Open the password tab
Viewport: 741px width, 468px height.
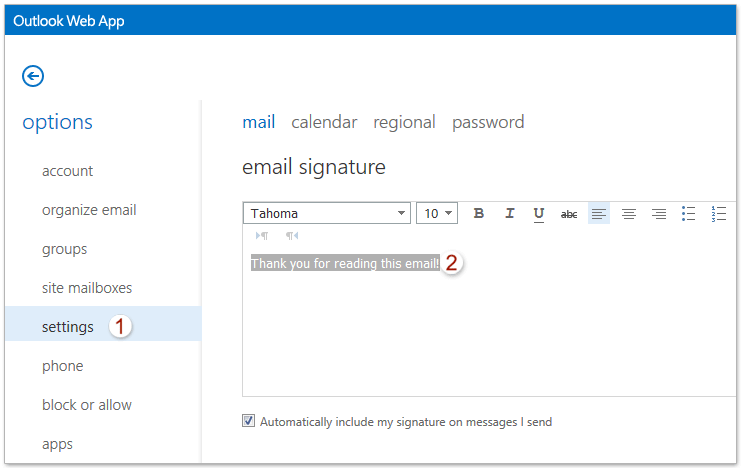[488, 122]
